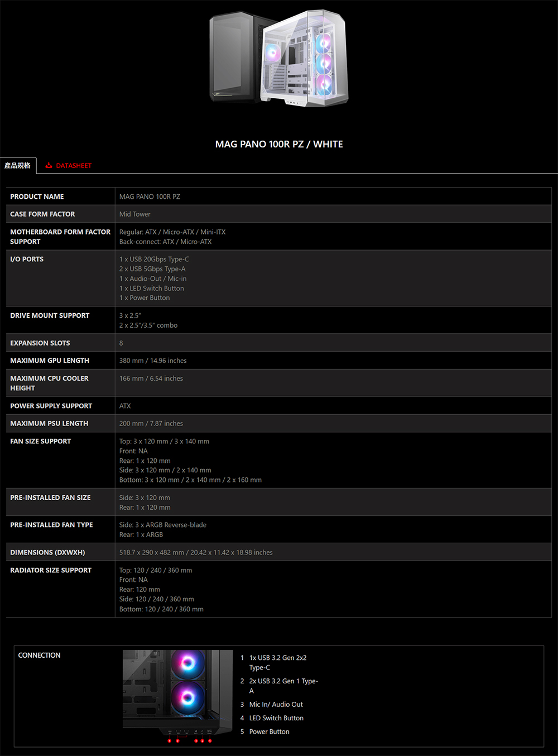Click the DIMENSIONS (DXWXH) label
Image resolution: width=558 pixels, height=756 pixels.
(47, 553)
